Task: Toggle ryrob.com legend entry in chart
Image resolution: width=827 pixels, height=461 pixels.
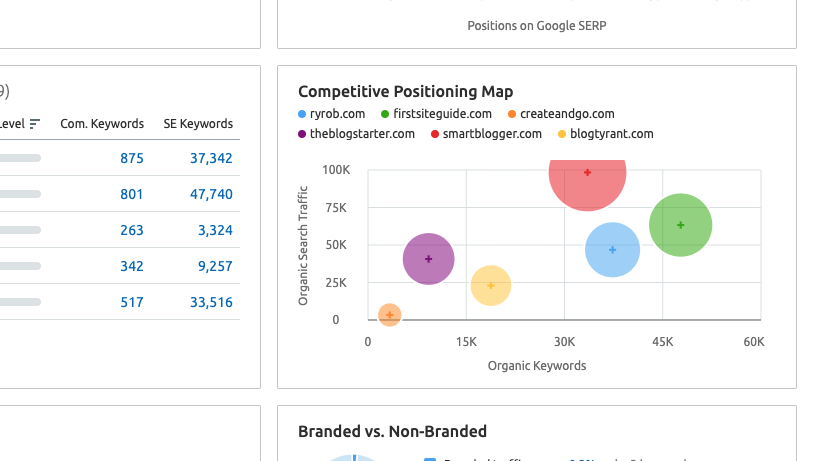Action: pos(331,114)
